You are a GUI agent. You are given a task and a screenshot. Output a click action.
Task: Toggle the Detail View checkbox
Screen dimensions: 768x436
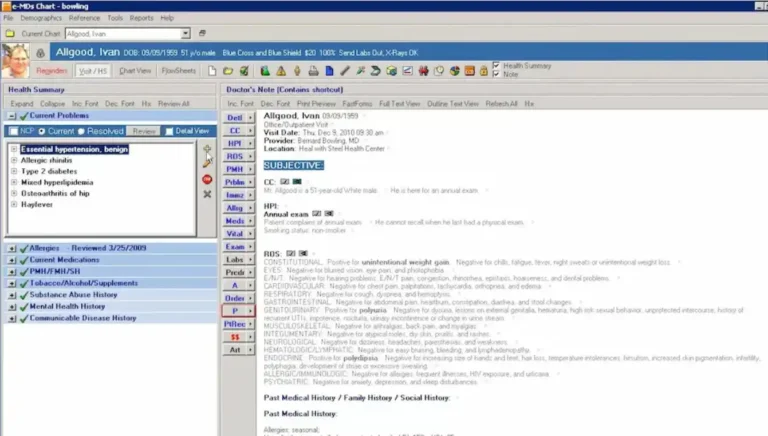(x=169, y=131)
